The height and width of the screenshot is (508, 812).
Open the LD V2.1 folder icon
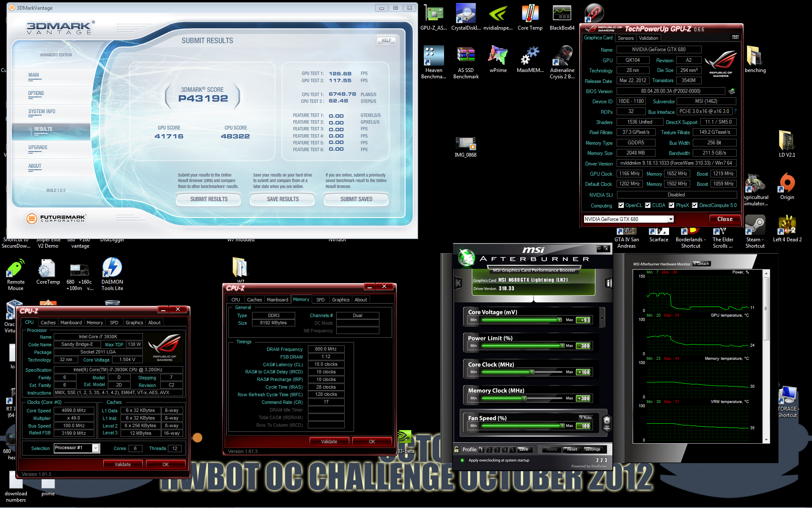point(787,144)
